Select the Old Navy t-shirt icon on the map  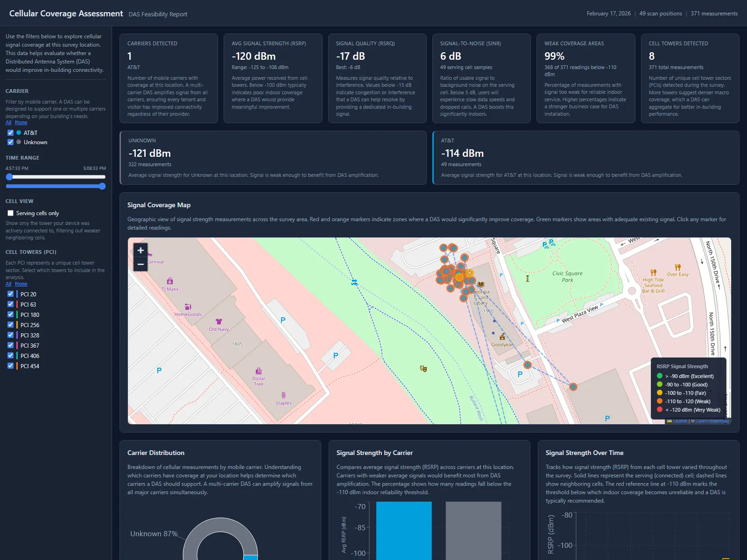coord(219,322)
